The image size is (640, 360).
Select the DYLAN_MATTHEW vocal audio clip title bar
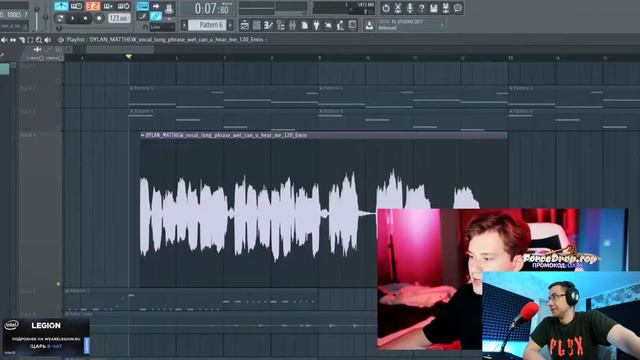(x=324, y=135)
